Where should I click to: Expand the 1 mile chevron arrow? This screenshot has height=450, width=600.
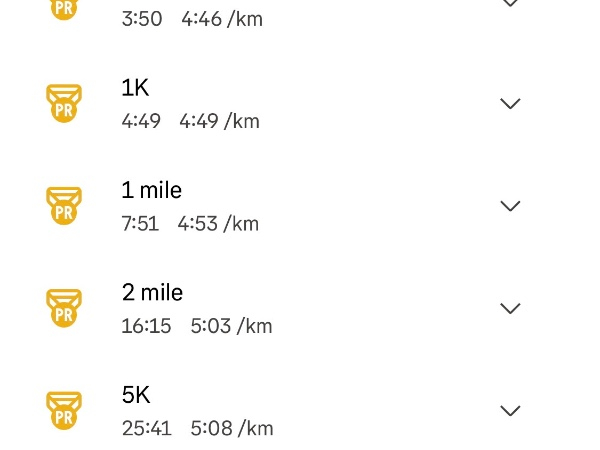pyautogui.click(x=510, y=206)
